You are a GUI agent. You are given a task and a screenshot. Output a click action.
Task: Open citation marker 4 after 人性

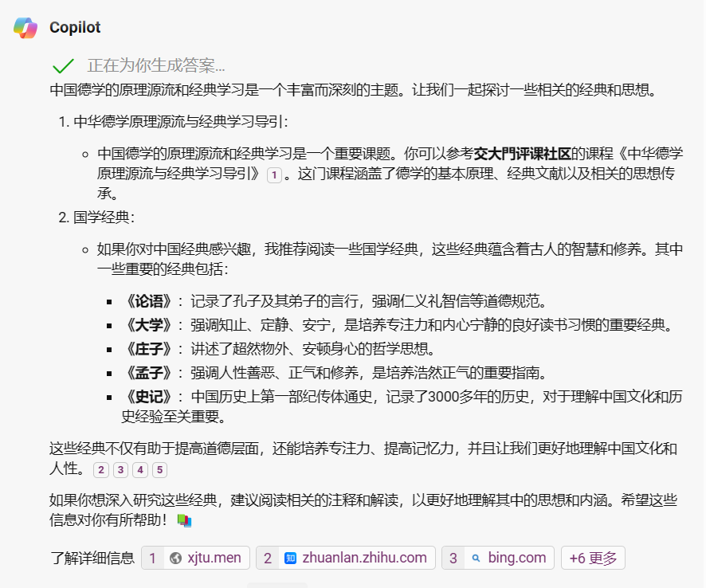pos(140,469)
